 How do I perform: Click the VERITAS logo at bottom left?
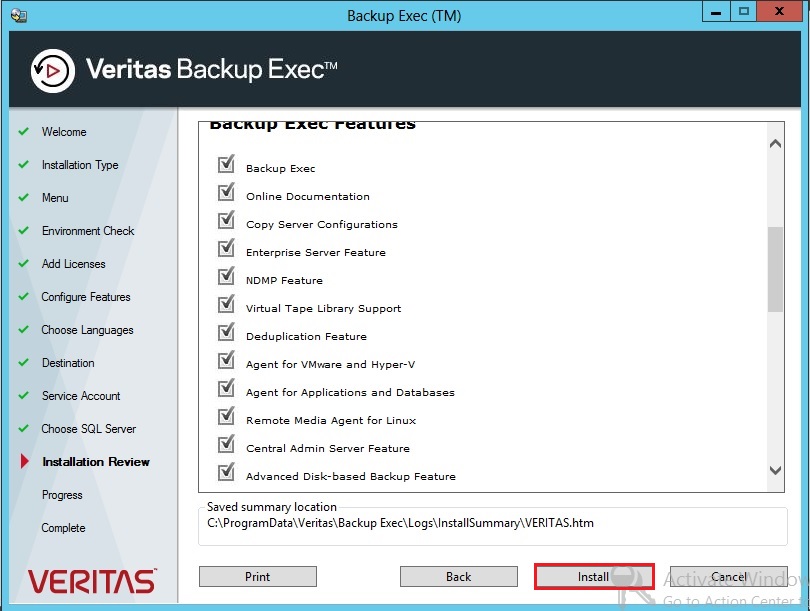click(x=91, y=580)
